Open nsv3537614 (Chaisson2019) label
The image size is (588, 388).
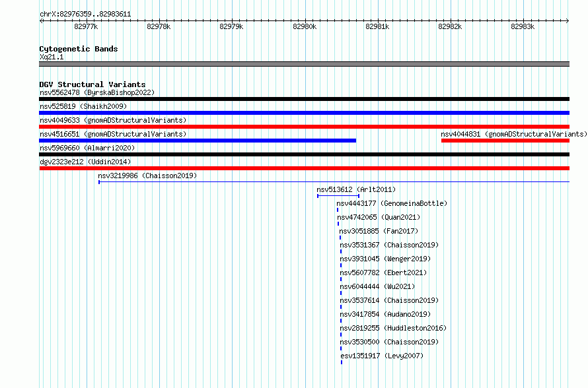tap(389, 300)
